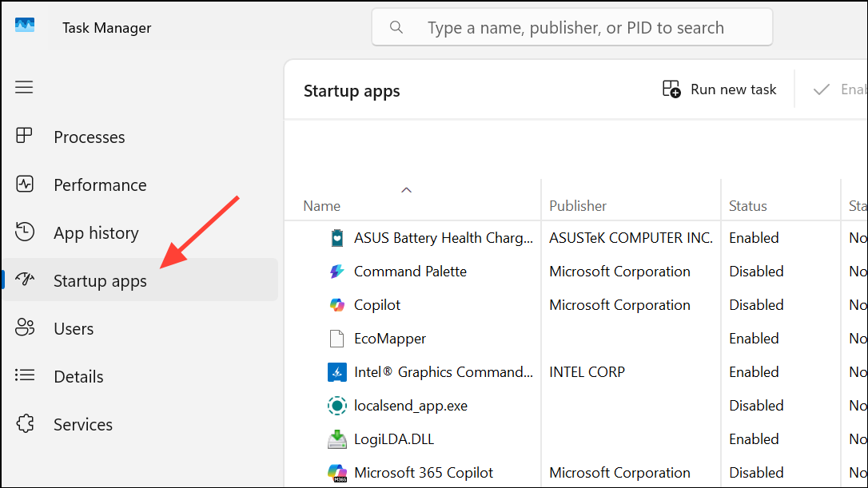Viewport: 868px width, 488px height.
Task: Click the EcoMapper blank document icon
Action: pos(336,338)
